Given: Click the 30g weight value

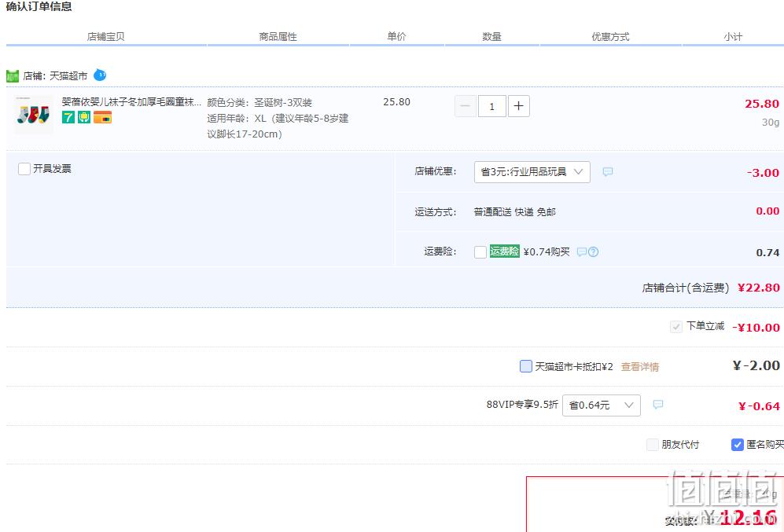Looking at the screenshot, I should (x=771, y=123).
